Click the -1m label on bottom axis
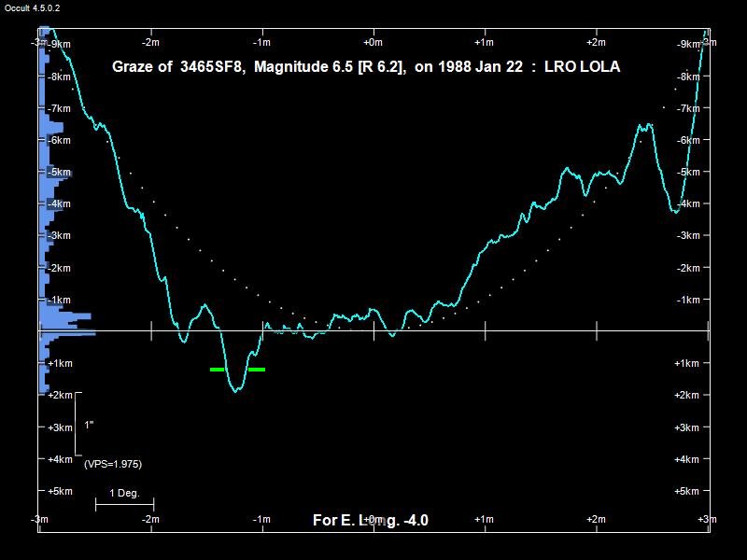 click(261, 519)
